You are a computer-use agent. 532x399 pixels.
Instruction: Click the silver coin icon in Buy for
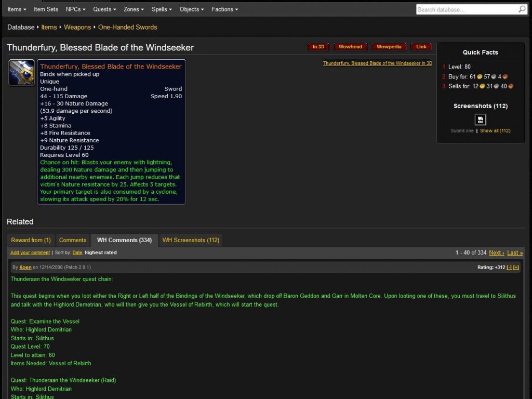tap(494, 77)
